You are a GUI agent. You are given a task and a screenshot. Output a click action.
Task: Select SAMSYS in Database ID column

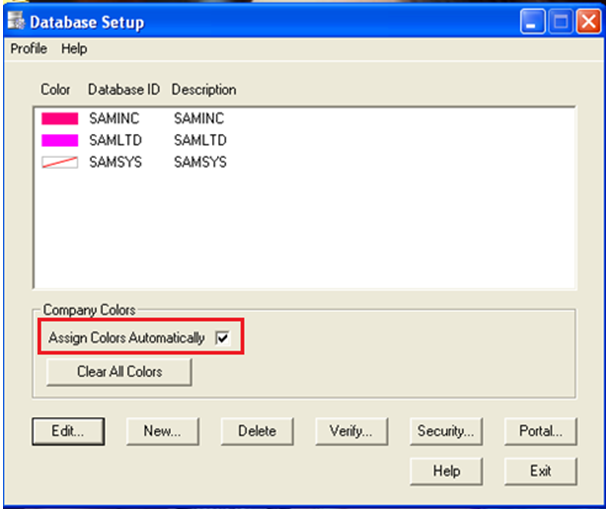tap(115, 162)
